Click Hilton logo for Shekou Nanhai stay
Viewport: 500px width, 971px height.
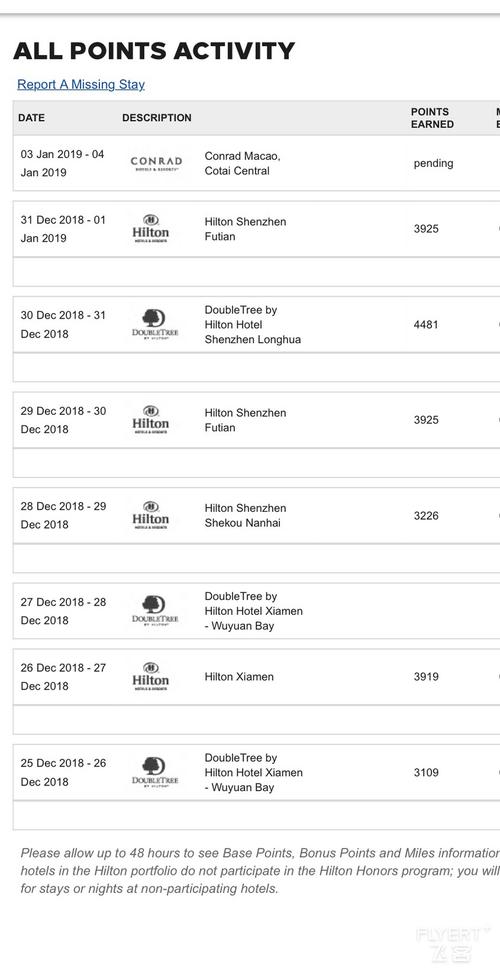(x=151, y=515)
